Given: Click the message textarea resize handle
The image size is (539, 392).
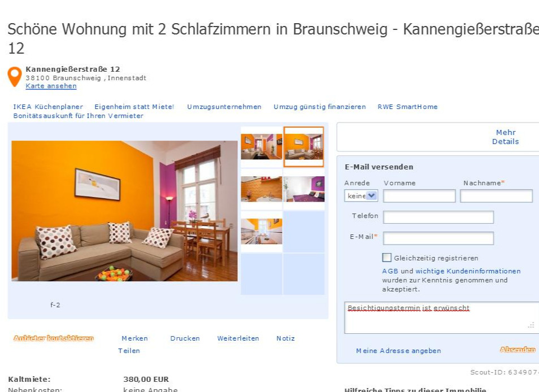Looking at the screenshot, I should coord(531,325).
